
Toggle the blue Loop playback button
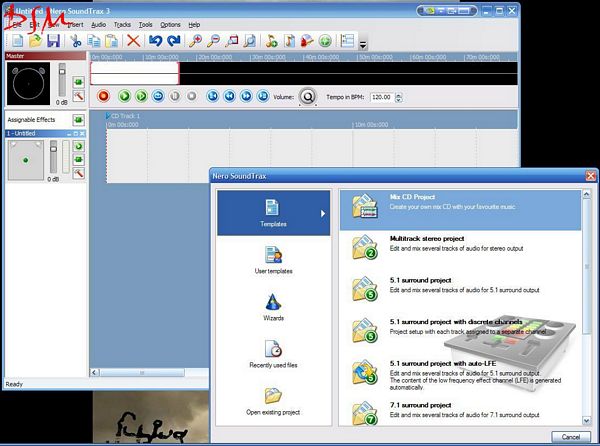158,96
